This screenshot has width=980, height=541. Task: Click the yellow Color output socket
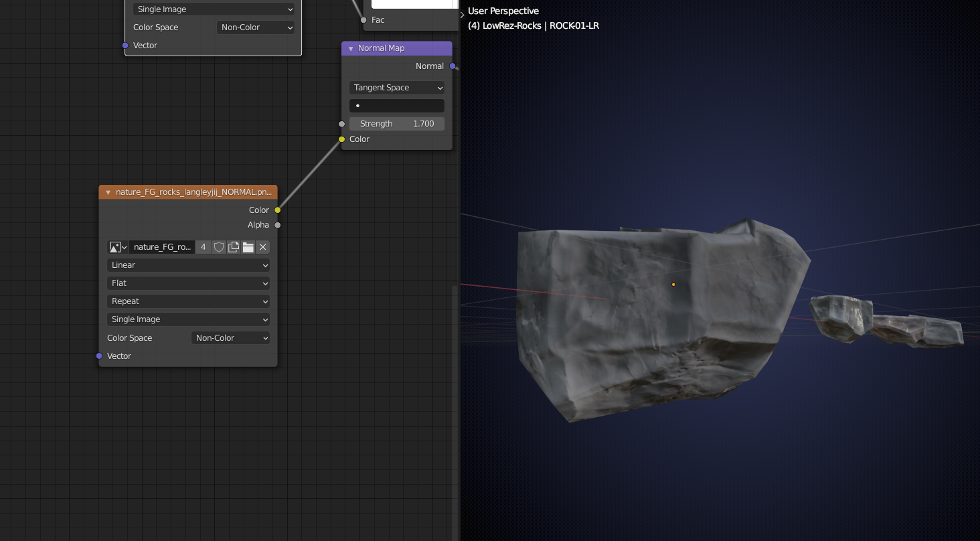point(278,210)
